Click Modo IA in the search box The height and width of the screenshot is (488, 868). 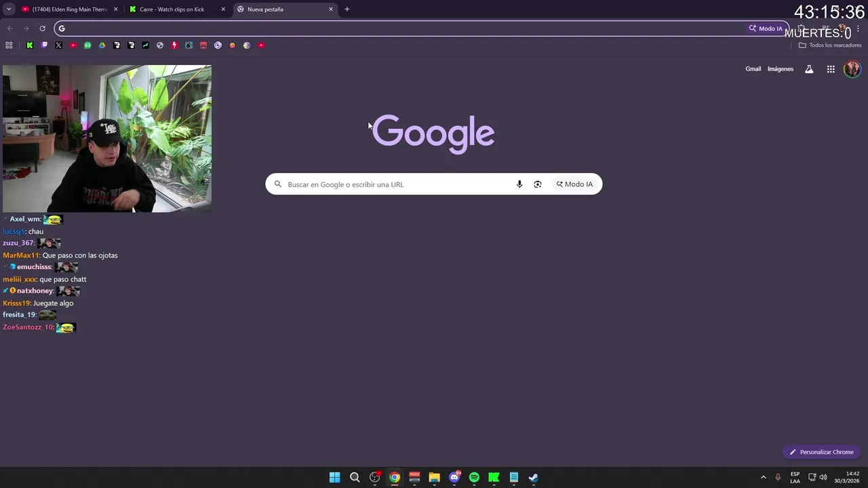pyautogui.click(x=574, y=184)
